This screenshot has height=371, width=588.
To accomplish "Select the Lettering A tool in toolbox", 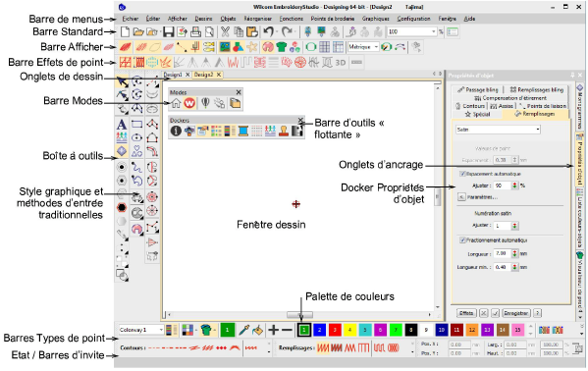I will pos(122,125).
